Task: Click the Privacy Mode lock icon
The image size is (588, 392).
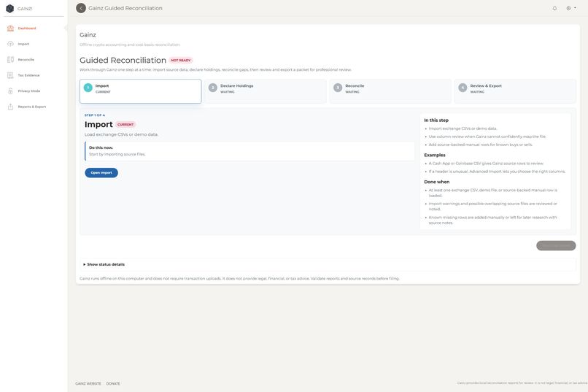Action: pyautogui.click(x=10, y=91)
